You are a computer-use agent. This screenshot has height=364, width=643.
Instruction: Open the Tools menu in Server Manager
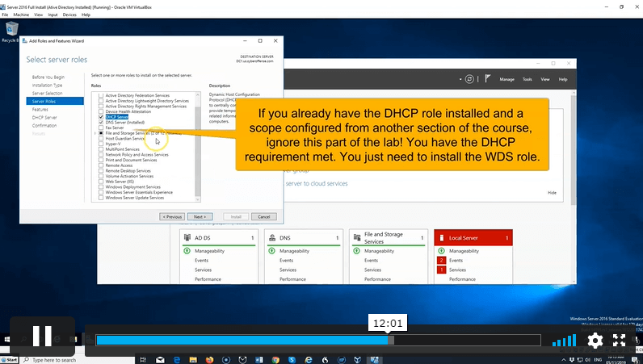coord(527,80)
